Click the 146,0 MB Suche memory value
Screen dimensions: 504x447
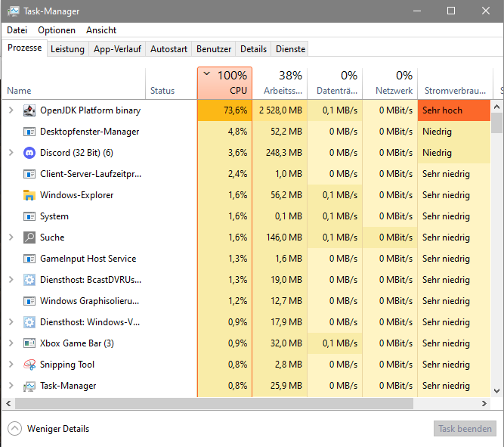click(284, 237)
